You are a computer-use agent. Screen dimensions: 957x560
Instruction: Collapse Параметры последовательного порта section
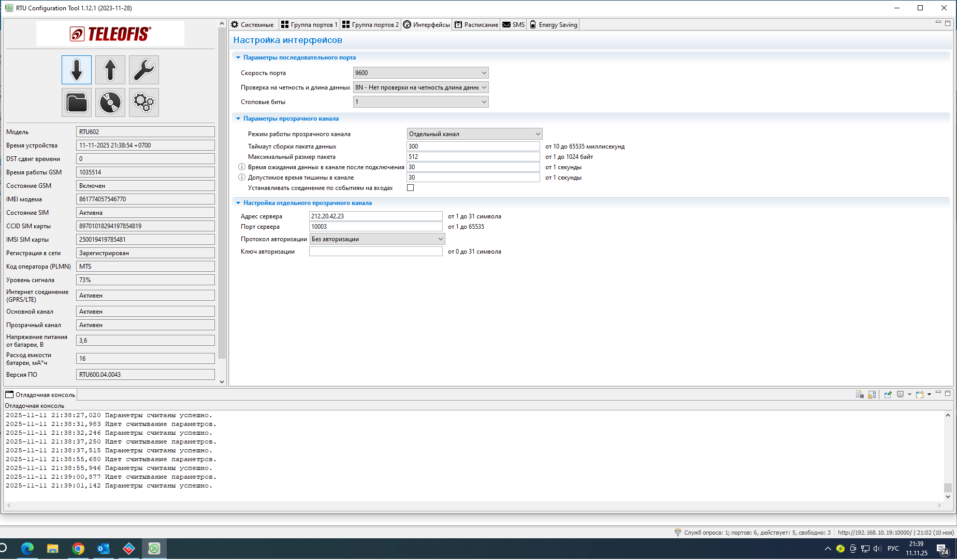pyautogui.click(x=238, y=57)
